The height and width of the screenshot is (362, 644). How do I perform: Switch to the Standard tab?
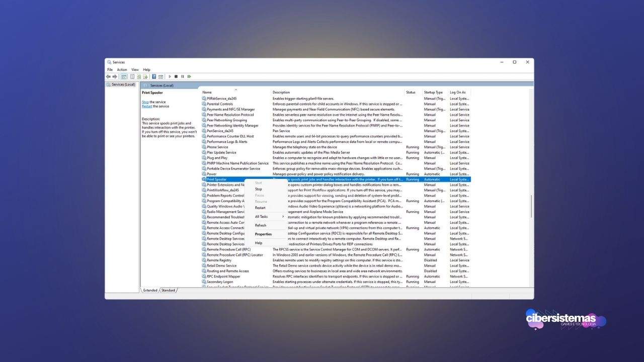click(168, 290)
